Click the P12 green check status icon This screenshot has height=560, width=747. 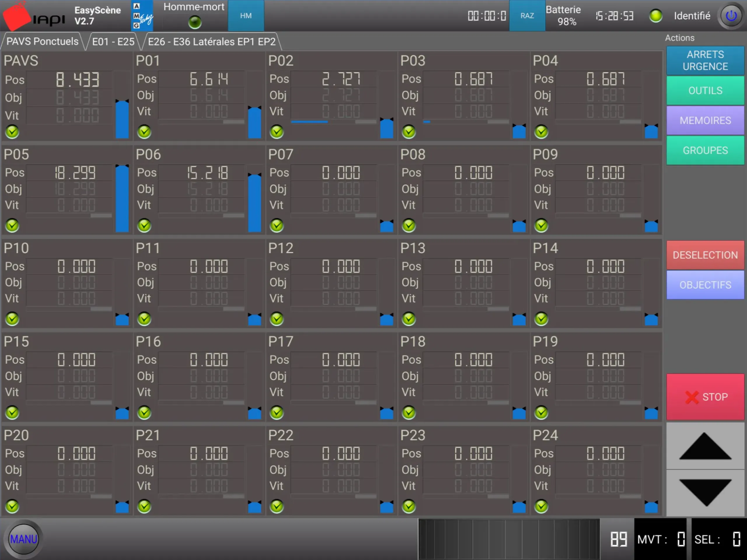coord(277,319)
